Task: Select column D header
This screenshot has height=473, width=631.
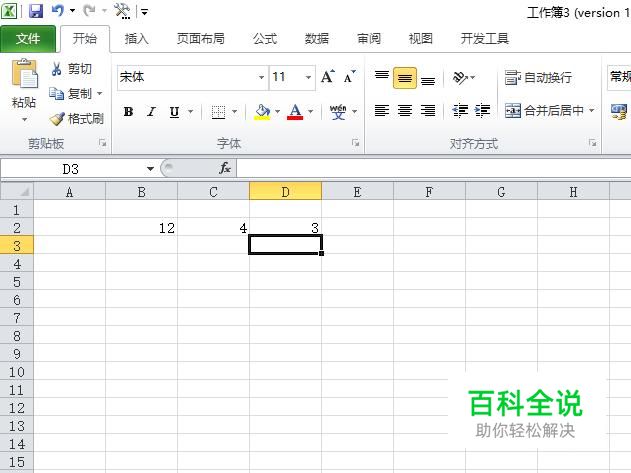Action: (x=285, y=191)
